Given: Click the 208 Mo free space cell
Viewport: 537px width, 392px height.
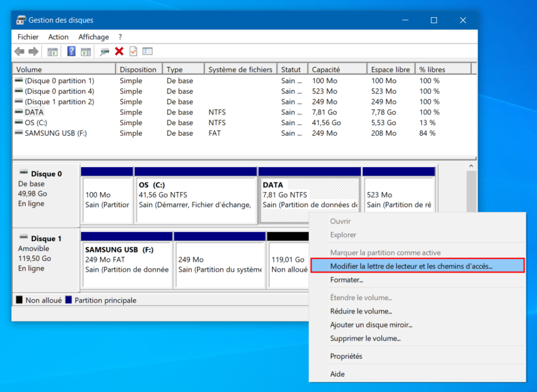Looking at the screenshot, I should [383, 133].
